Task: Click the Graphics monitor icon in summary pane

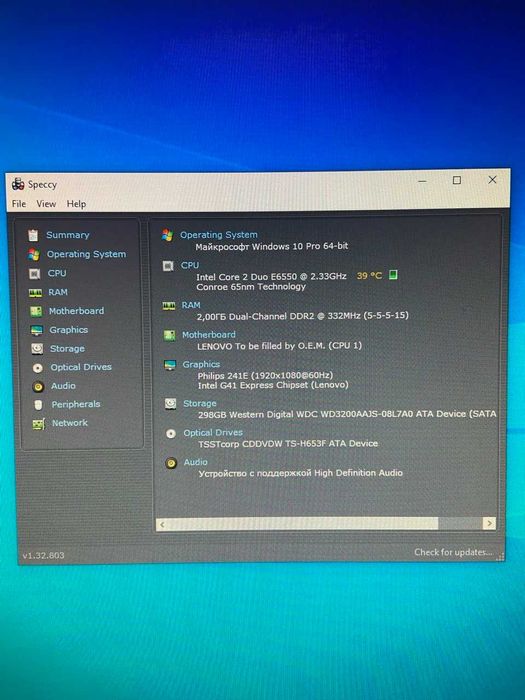Action: [x=170, y=365]
